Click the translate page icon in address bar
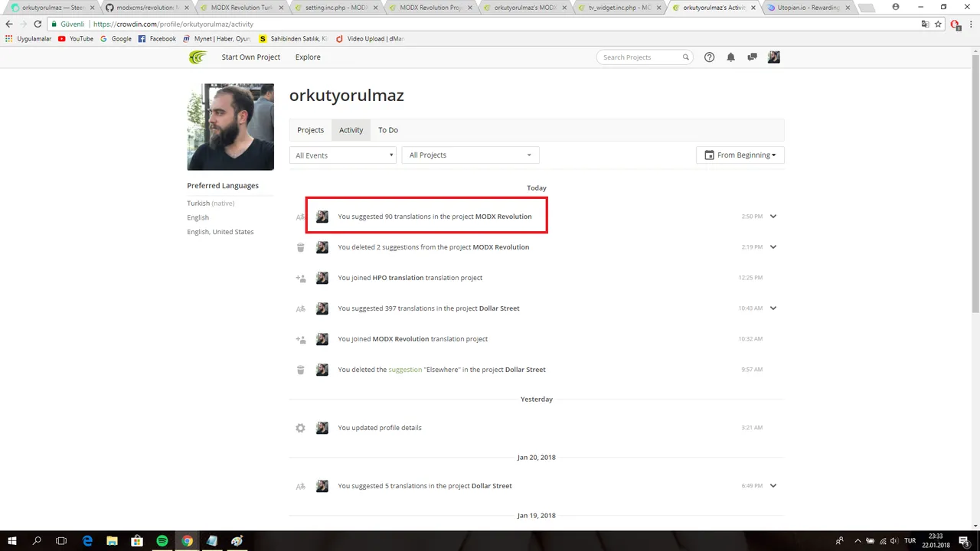 pyautogui.click(x=925, y=24)
